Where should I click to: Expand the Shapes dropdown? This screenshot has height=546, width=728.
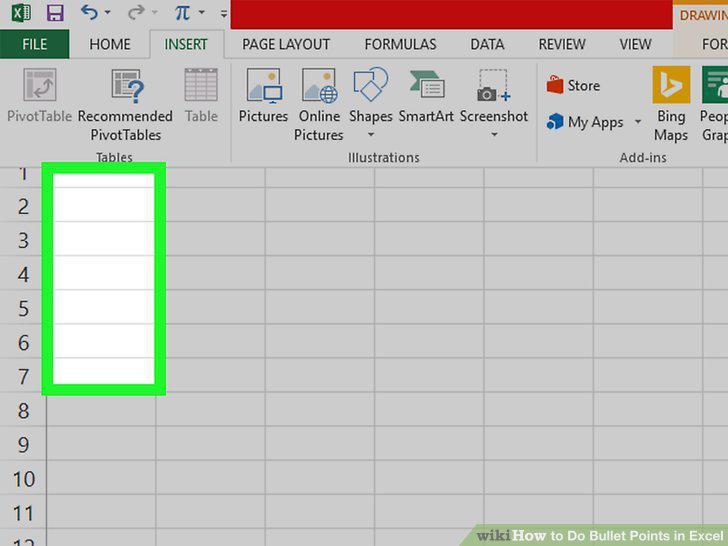pyautogui.click(x=370, y=135)
